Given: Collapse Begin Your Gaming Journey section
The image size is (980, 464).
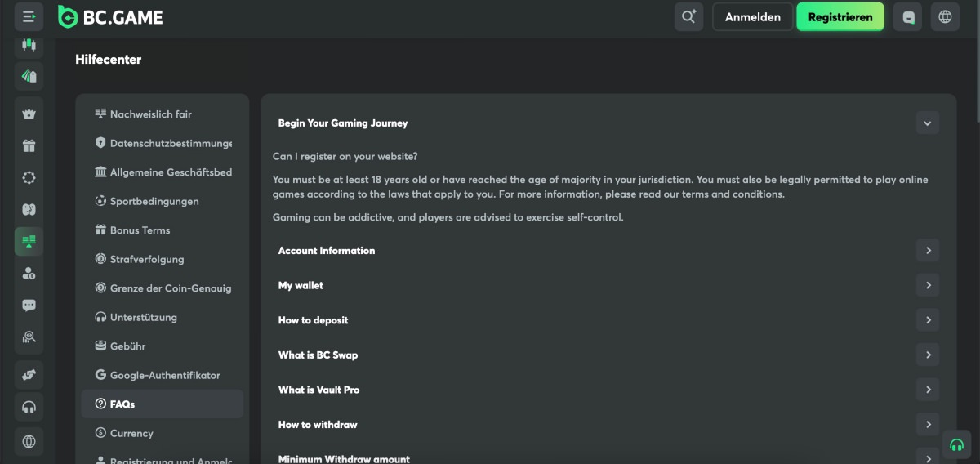Looking at the screenshot, I should [x=927, y=123].
